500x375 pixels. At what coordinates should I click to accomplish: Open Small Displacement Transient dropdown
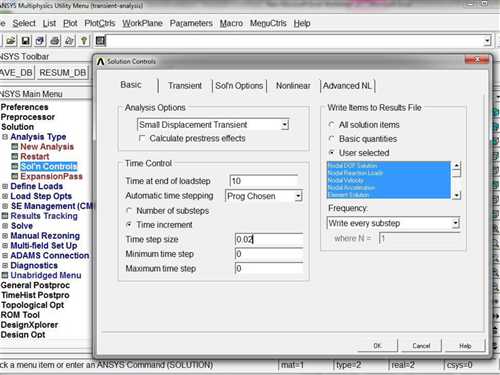click(x=284, y=125)
